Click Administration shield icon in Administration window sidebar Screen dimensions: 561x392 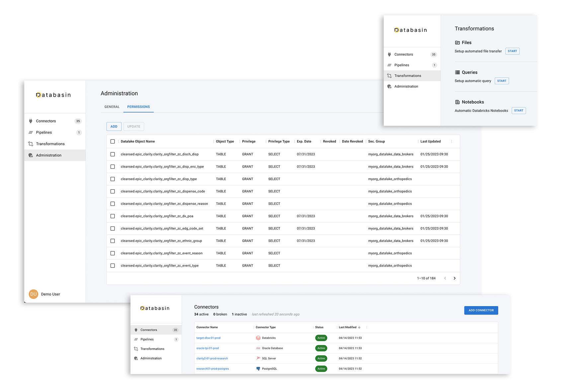click(x=31, y=155)
